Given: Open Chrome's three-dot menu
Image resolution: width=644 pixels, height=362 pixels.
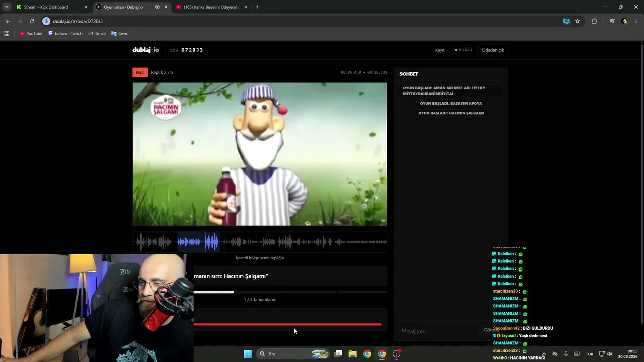Looking at the screenshot, I should pyautogui.click(x=636, y=21).
